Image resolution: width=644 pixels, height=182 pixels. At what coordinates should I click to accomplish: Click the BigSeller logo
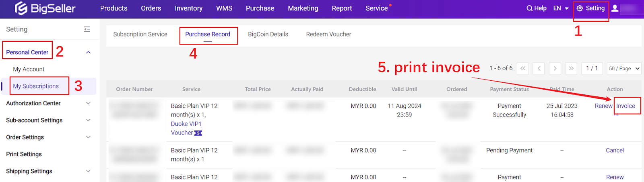45,8
